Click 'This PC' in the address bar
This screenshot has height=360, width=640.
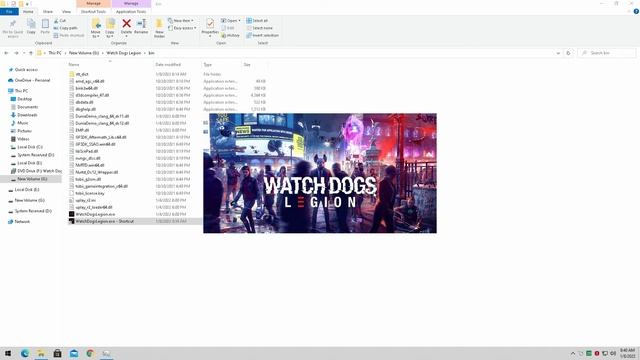pos(55,53)
